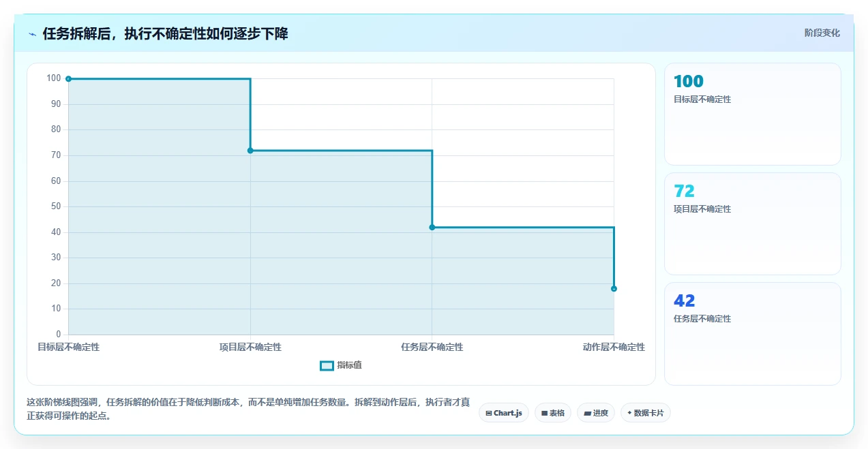Viewport: 868px width, 449px height.
Task: Toggle the 指标值 legend item
Action: pyautogui.click(x=341, y=365)
